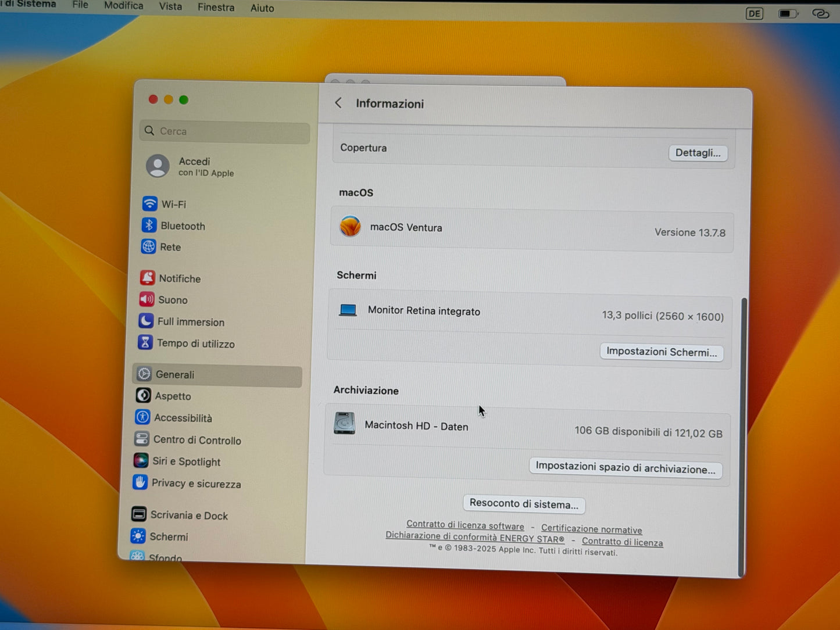Open the Finestra menu
This screenshot has height=630, width=840.
[x=216, y=8]
